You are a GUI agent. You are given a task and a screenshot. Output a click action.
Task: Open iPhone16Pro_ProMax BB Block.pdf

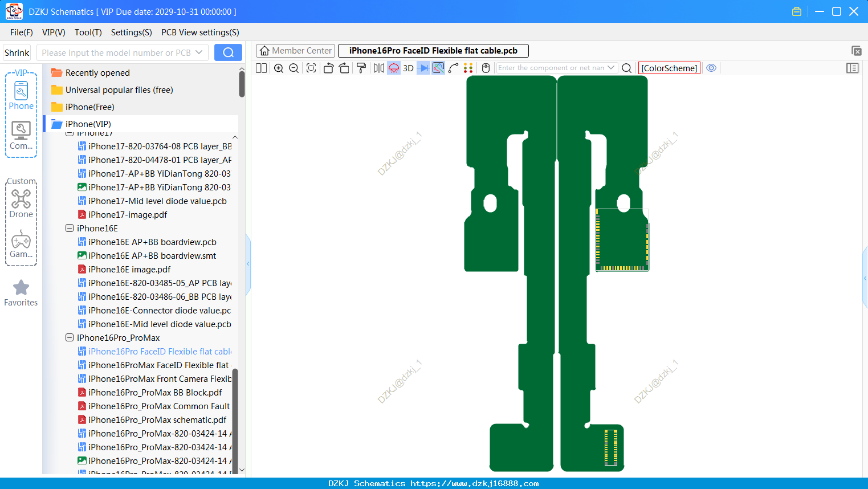[155, 392]
